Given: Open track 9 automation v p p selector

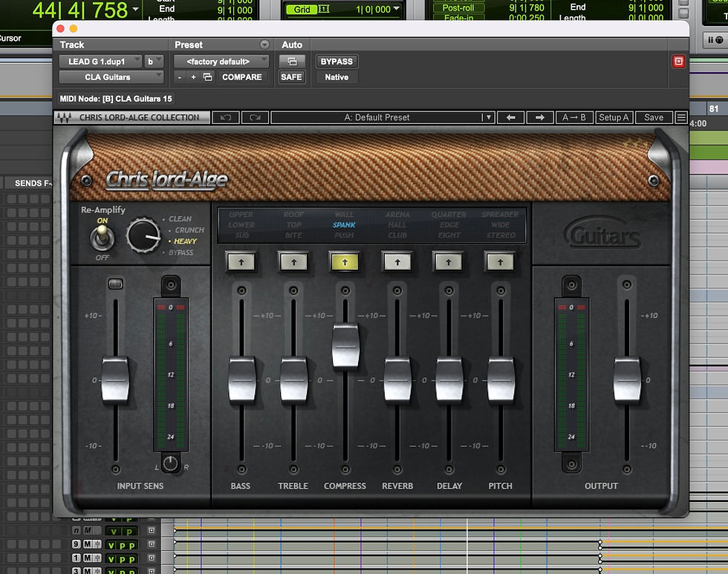Looking at the screenshot, I should (x=122, y=545).
